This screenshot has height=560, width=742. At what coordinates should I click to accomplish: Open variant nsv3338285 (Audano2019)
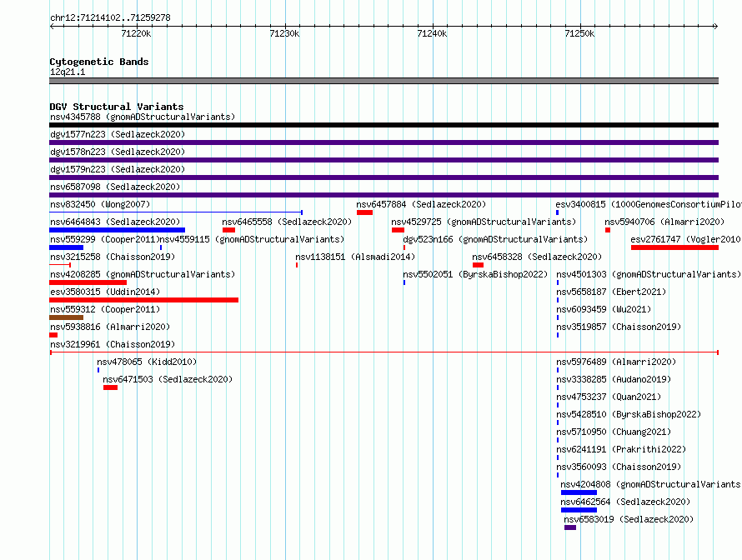[614, 379]
